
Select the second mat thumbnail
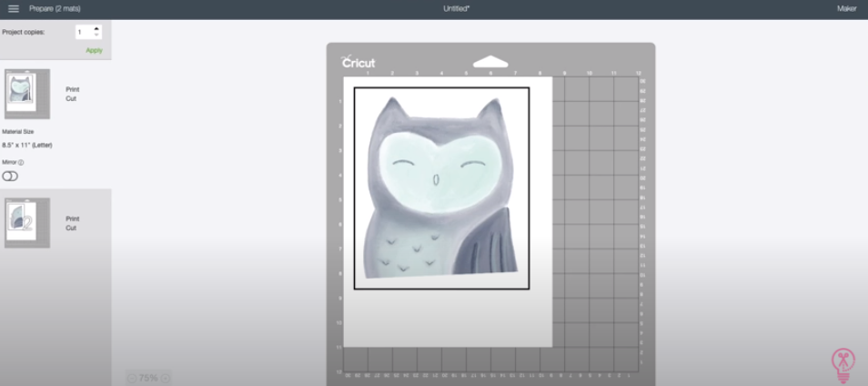(x=27, y=223)
